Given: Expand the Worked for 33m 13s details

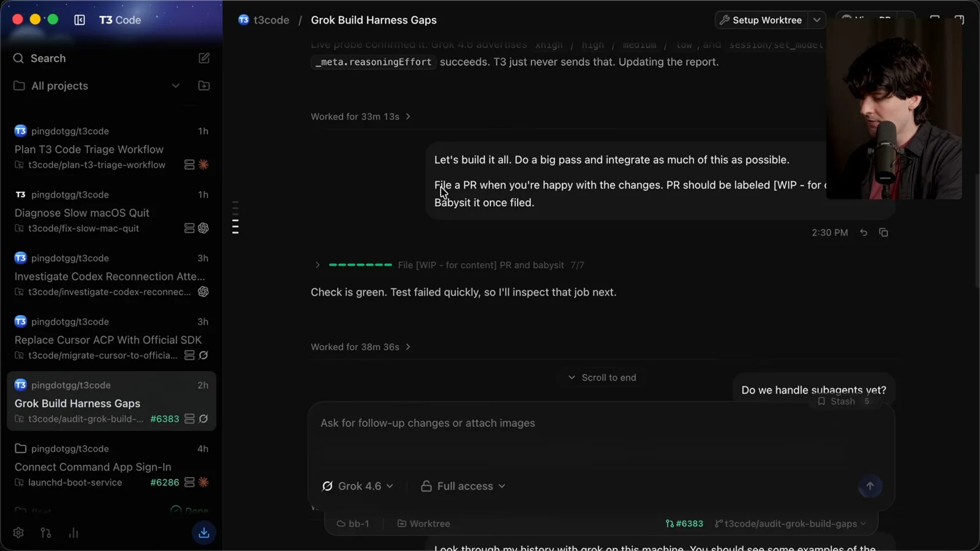Looking at the screenshot, I should point(360,116).
